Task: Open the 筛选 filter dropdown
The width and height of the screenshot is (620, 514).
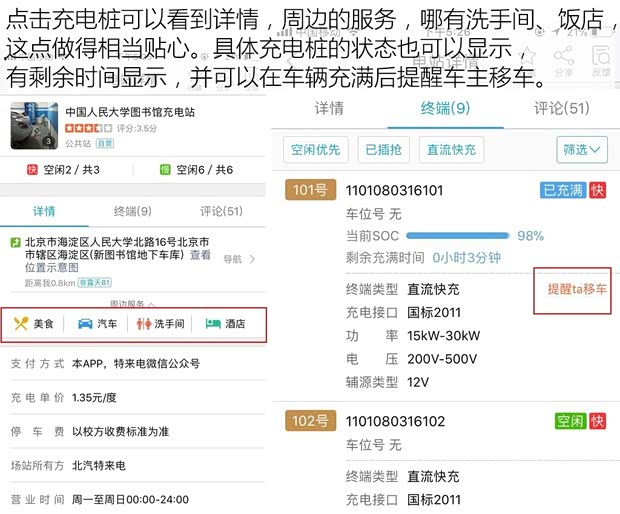Action: [582, 150]
